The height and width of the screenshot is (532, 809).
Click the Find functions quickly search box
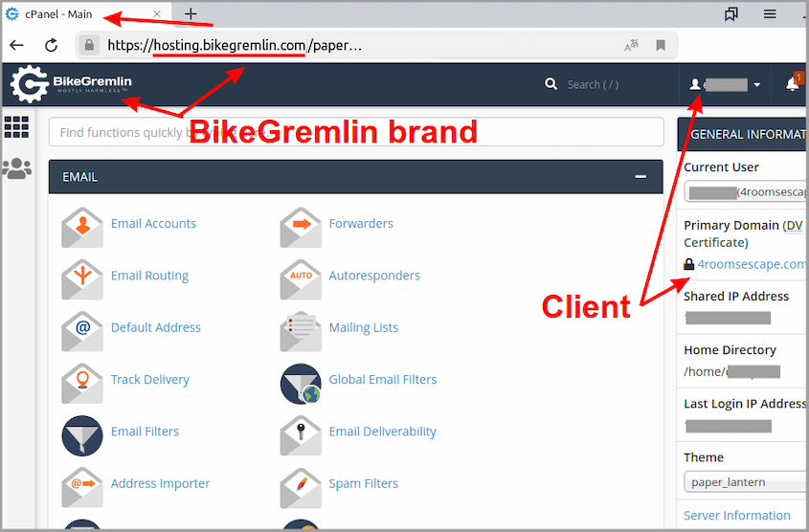pos(356,132)
